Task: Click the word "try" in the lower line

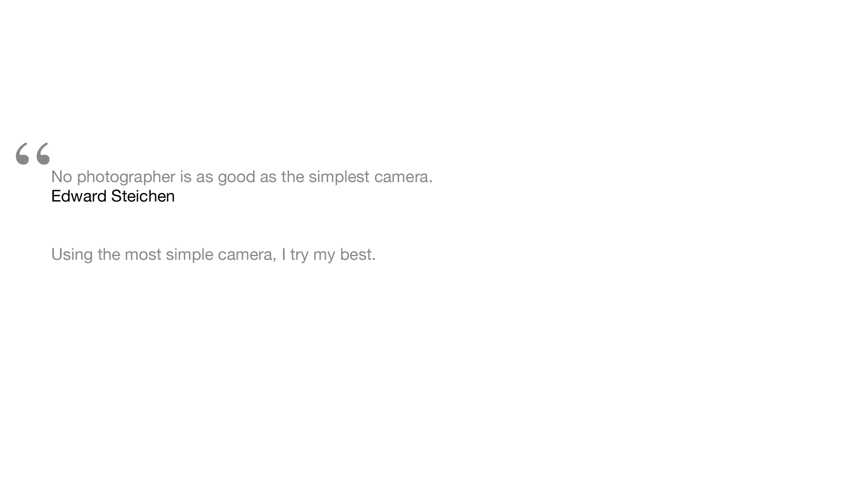Action: [299, 255]
